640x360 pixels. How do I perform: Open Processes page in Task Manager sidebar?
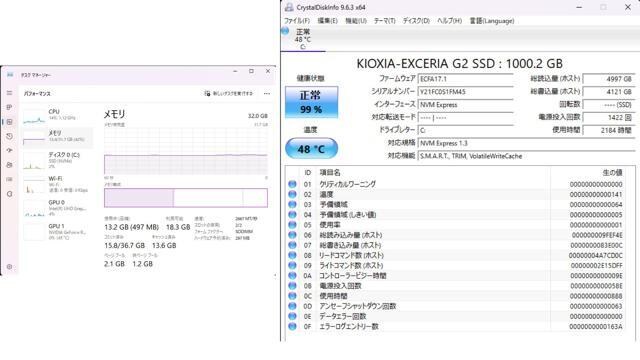tap(9, 107)
